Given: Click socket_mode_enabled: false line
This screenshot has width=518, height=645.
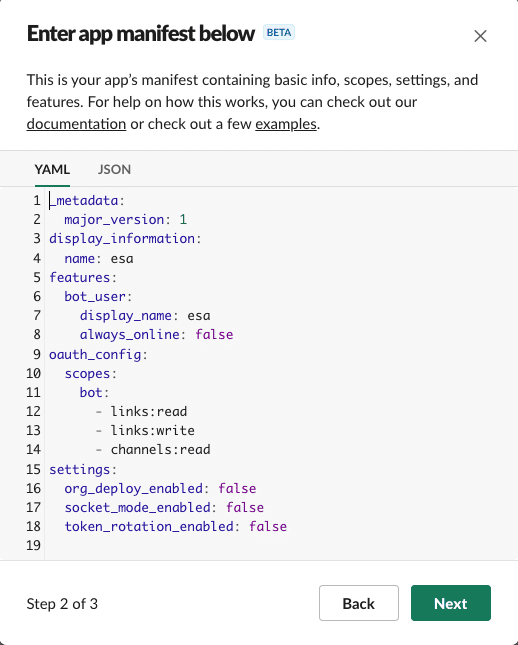Looking at the screenshot, I should point(164,507).
